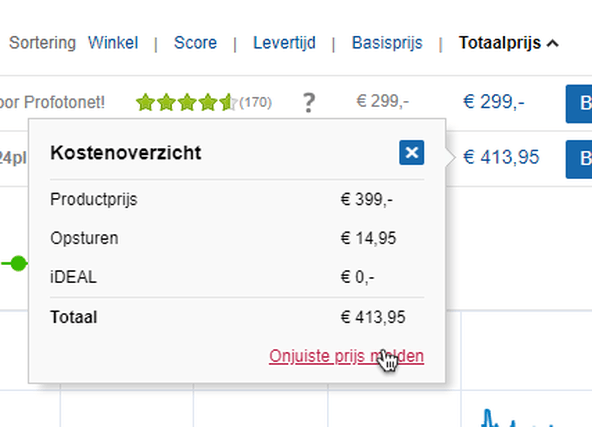Open the € 413,95 total price link
This screenshot has height=427, width=592.
[x=501, y=157]
